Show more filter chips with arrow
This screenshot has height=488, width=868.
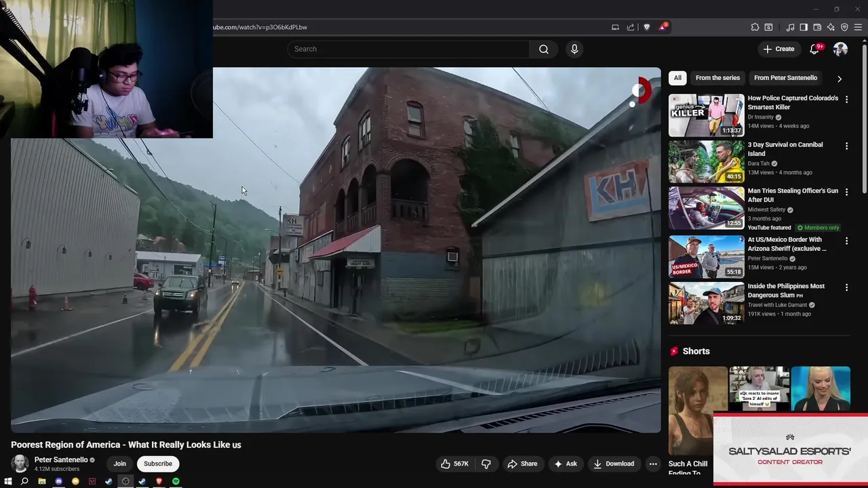point(840,79)
